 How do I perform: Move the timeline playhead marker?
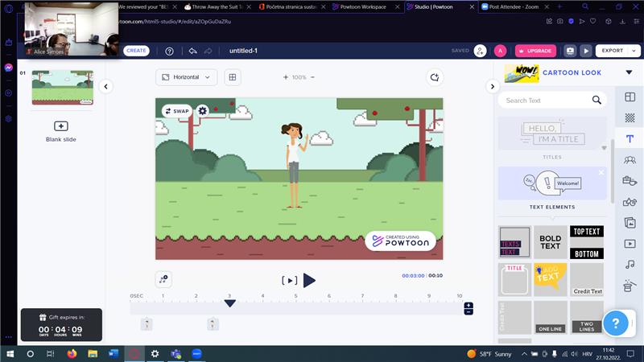pos(230,303)
